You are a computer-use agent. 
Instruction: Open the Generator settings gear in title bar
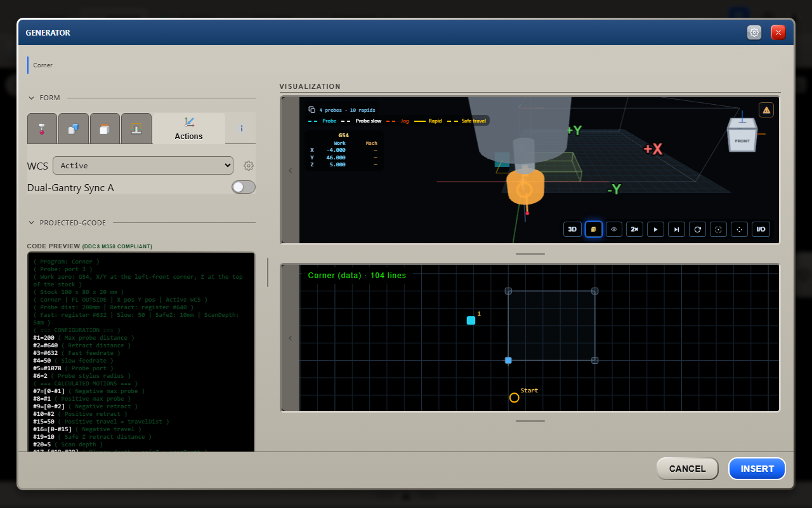pyautogui.click(x=754, y=32)
